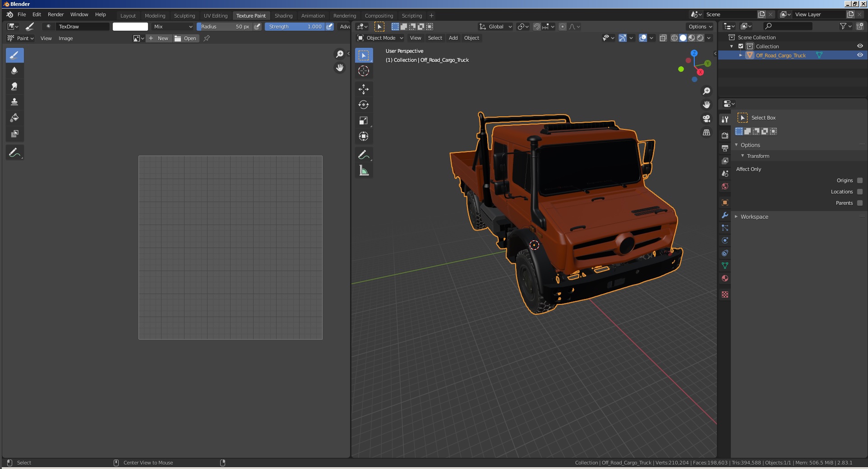Activate the Scale tool in viewport
The width and height of the screenshot is (868, 469).
point(364,120)
